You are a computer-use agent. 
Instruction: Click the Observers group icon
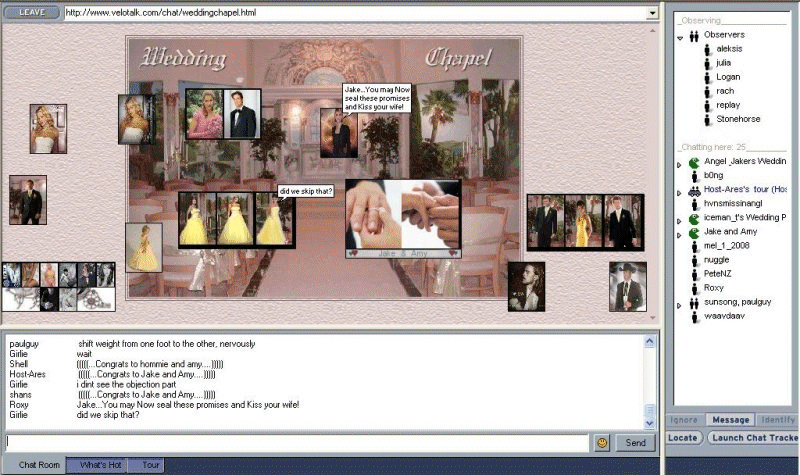(693, 35)
